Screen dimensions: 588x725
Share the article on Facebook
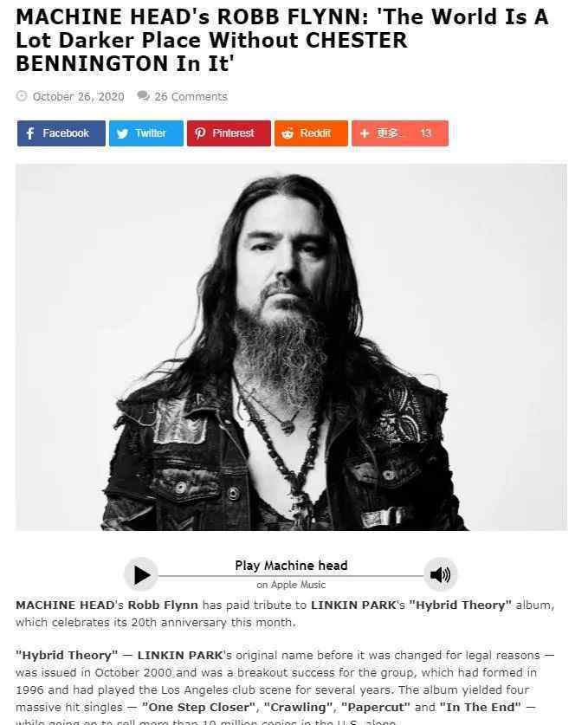(x=61, y=133)
